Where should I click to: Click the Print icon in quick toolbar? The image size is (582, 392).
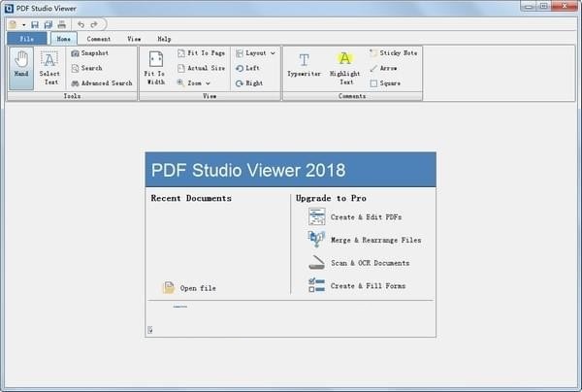62,25
